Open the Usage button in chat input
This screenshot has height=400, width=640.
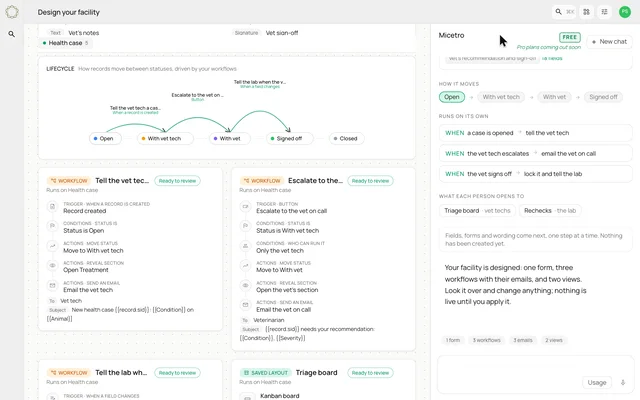pyautogui.click(x=597, y=382)
